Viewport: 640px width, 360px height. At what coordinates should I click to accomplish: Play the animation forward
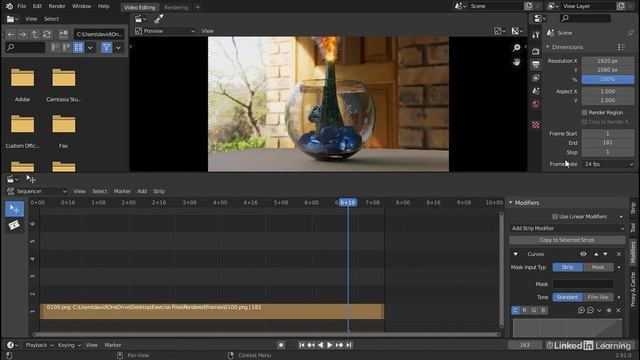click(x=330, y=345)
